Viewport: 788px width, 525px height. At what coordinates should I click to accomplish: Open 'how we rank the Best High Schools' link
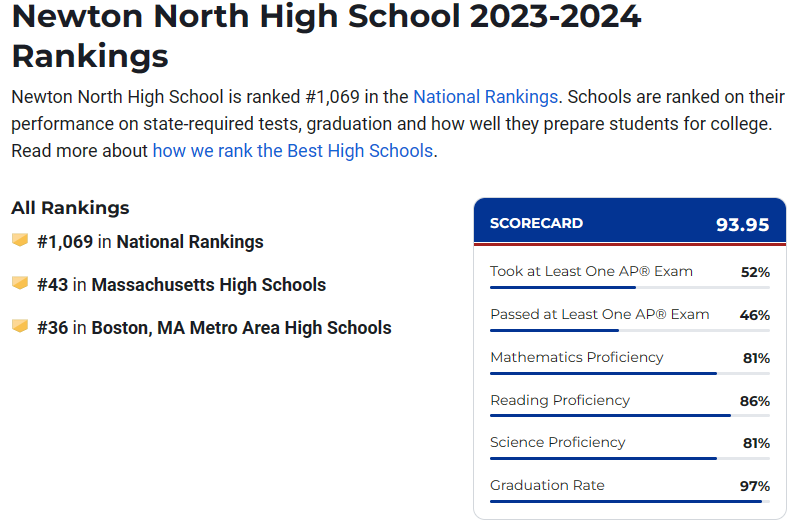point(292,151)
